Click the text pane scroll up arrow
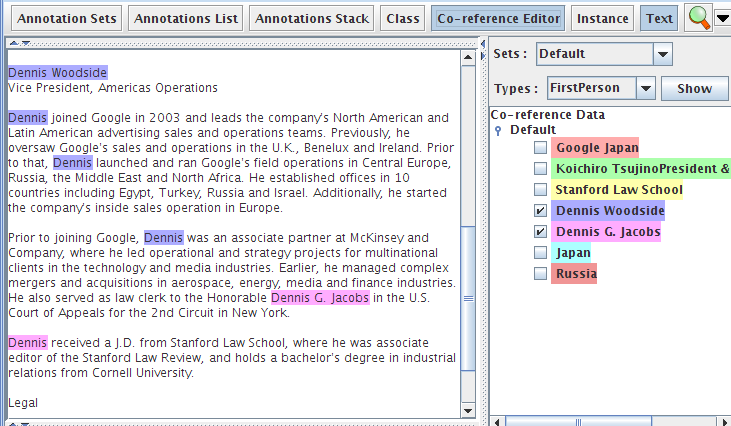The image size is (731, 426). point(468,57)
